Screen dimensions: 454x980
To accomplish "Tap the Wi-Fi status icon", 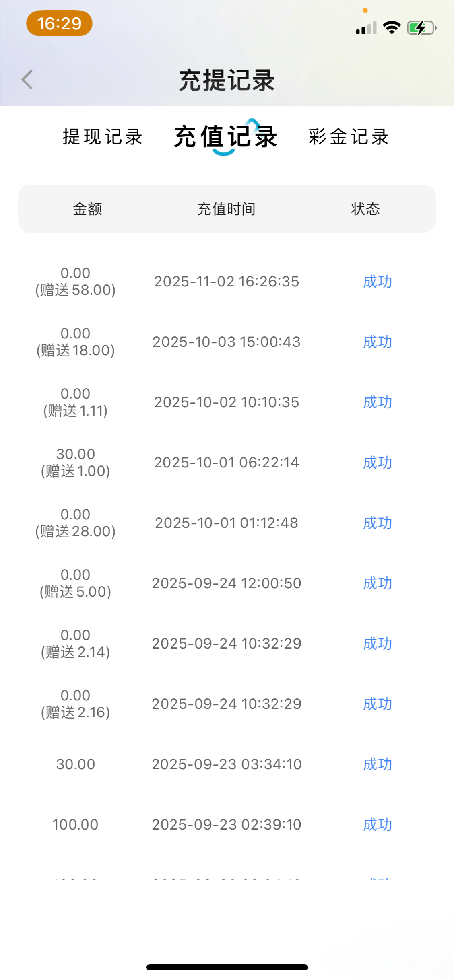I will pos(391,28).
